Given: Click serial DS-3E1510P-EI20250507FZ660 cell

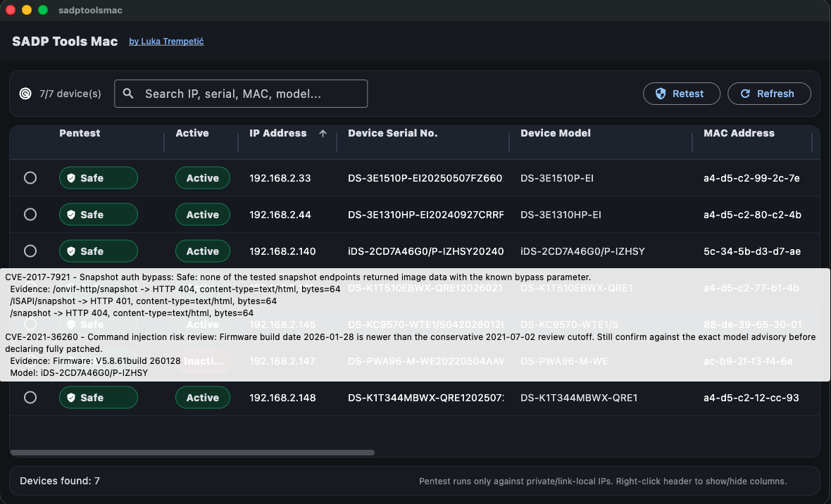Looking at the screenshot, I should click(425, 178).
